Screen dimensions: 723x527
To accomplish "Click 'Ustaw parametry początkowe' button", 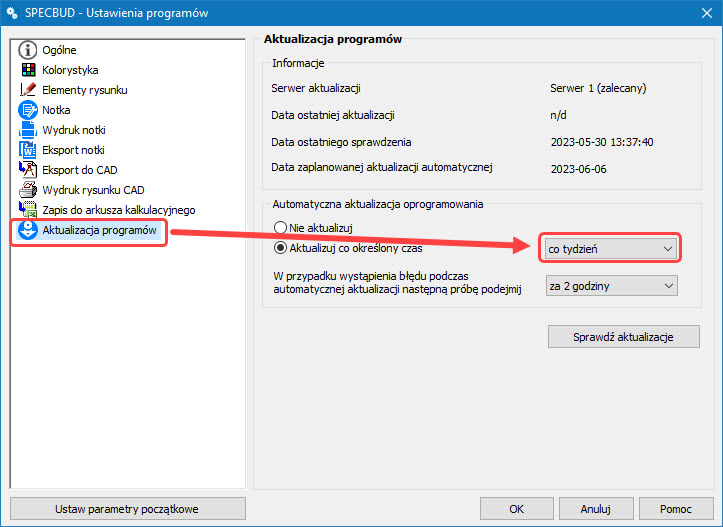I will click(x=127, y=509).
